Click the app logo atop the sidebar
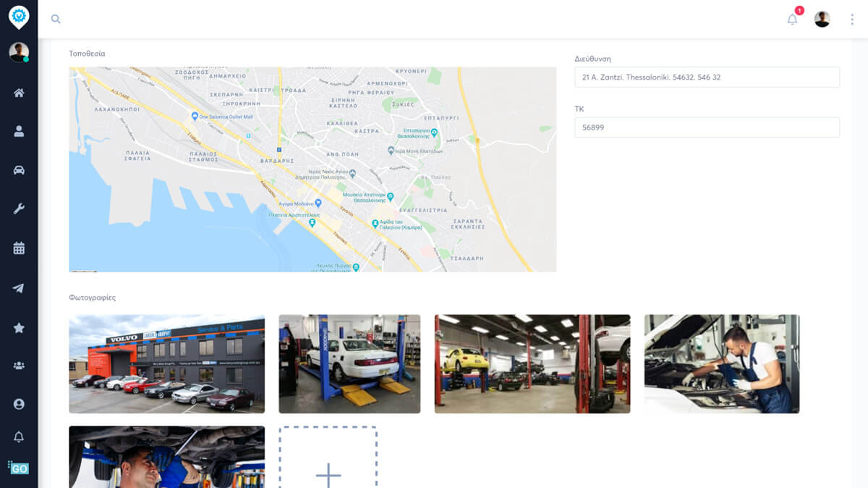This screenshot has width=868, height=488. (x=20, y=16)
